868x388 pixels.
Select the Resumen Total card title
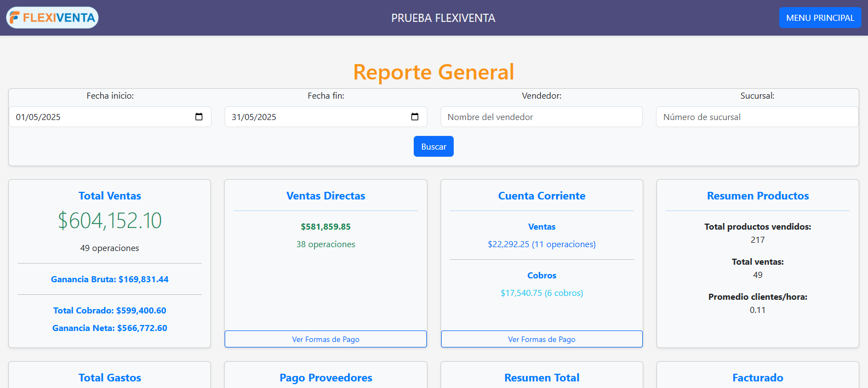point(541,378)
